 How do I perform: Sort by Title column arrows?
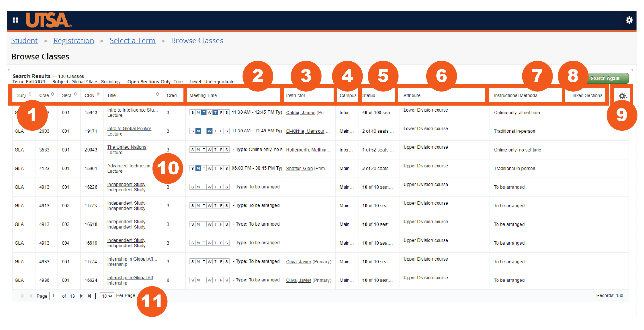point(157,94)
